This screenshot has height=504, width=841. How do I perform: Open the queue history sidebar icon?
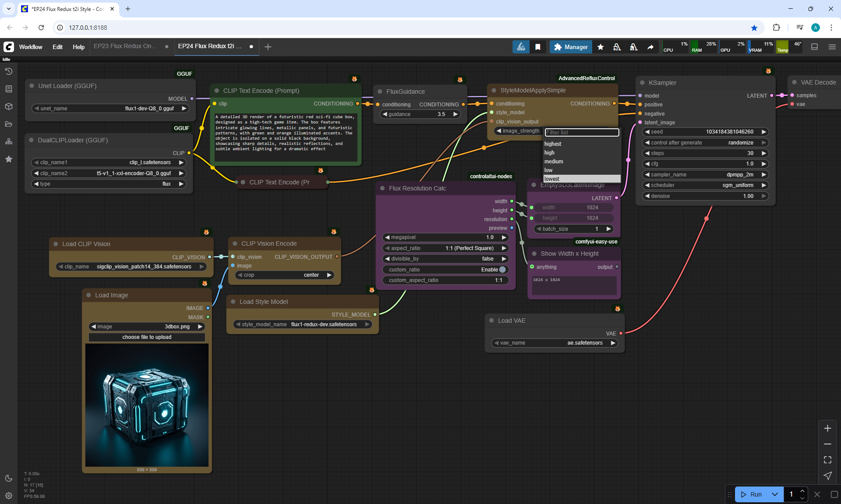pos(8,71)
